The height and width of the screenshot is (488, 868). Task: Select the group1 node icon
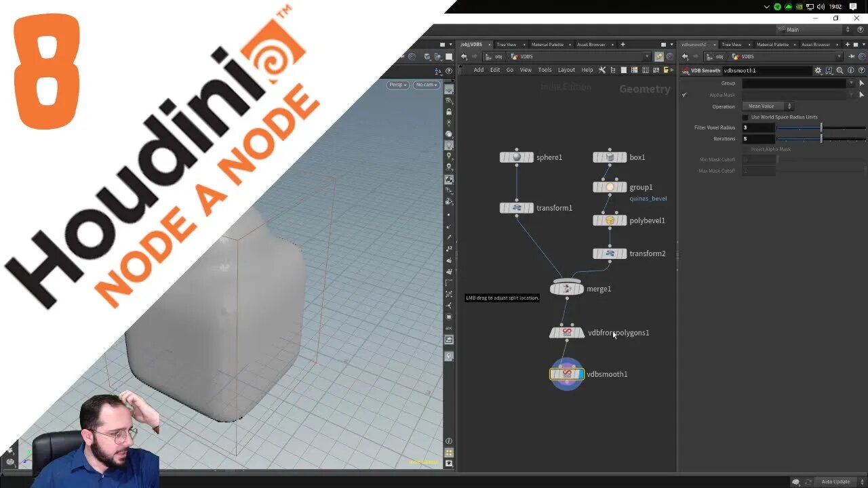(x=610, y=187)
